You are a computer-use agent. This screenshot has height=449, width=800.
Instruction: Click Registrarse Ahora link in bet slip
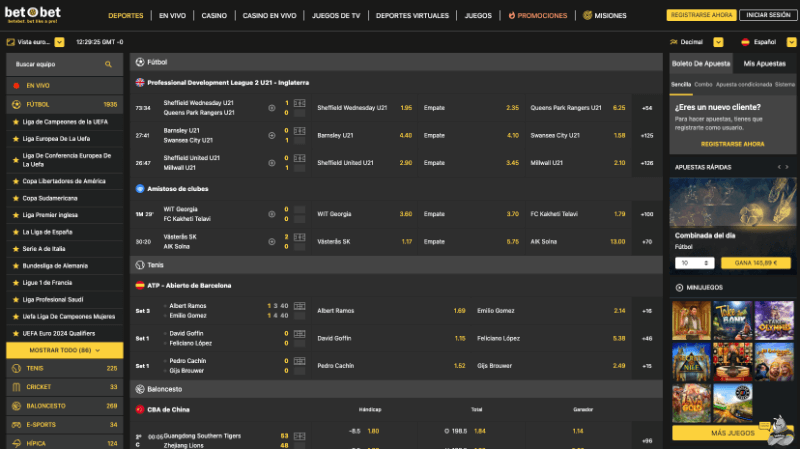733,144
